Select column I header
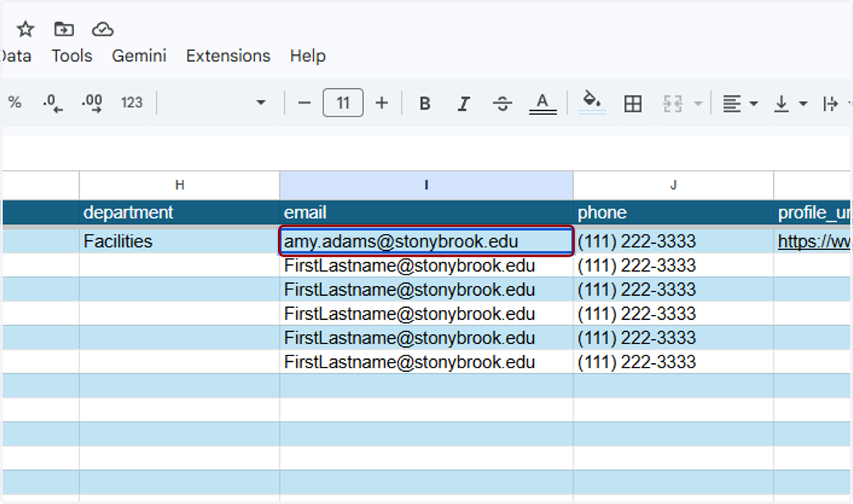The image size is (853, 504). [x=426, y=185]
